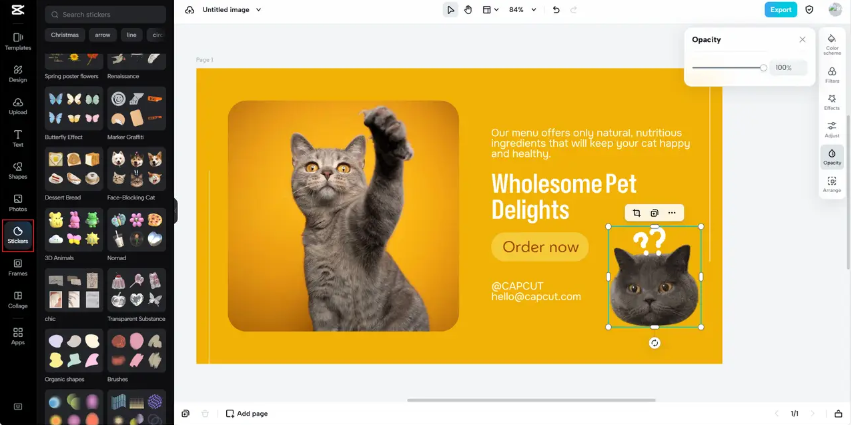Open the Templates panel

[18, 42]
